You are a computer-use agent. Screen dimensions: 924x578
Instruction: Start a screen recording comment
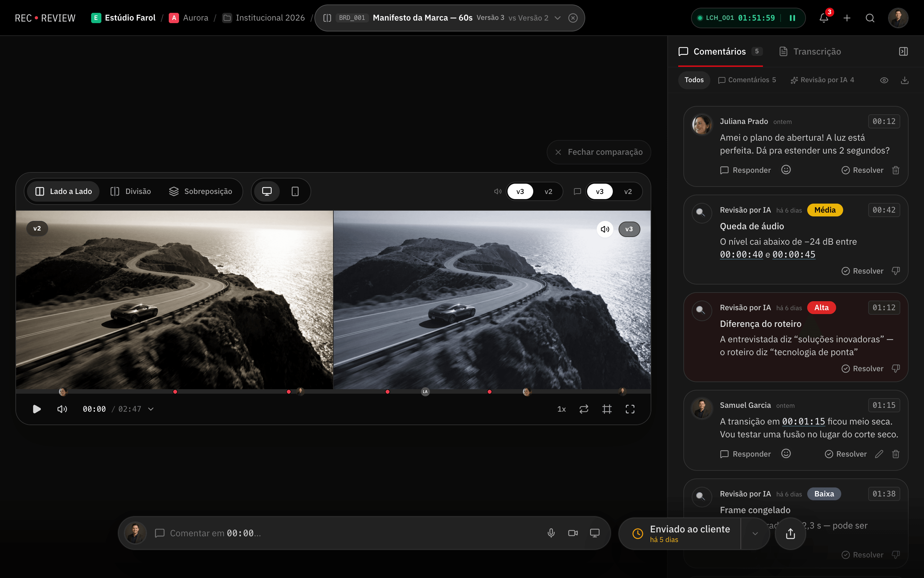(595, 533)
